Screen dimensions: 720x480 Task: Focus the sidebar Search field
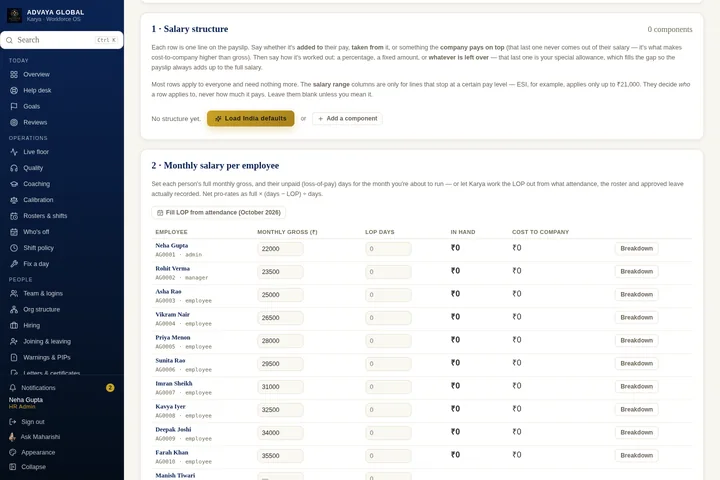[62, 40]
